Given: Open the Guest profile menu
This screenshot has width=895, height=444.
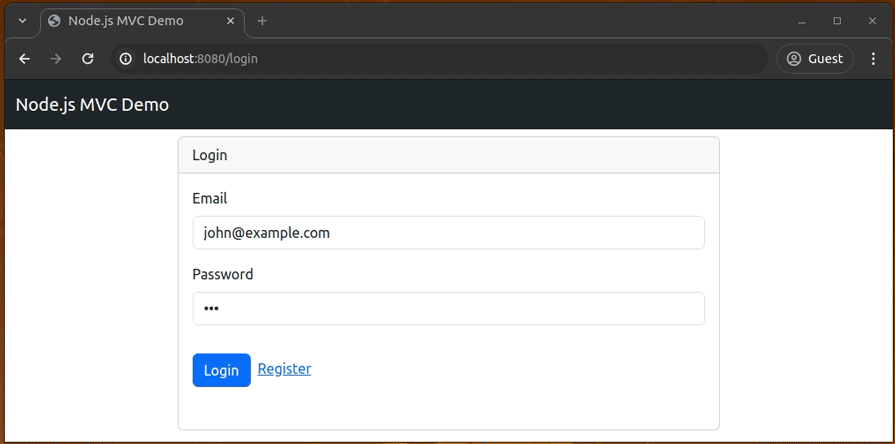Looking at the screenshot, I should click(814, 59).
